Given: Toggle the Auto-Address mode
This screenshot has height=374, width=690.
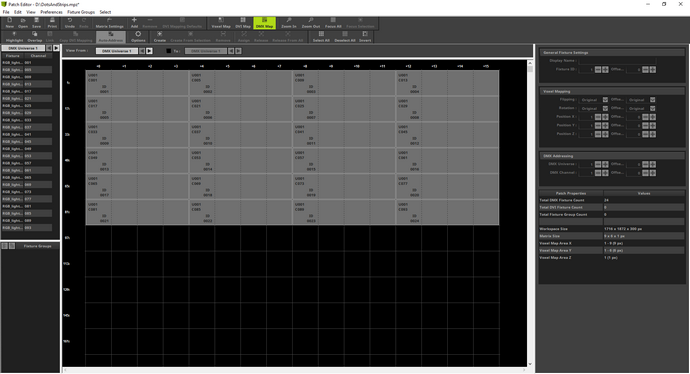Looking at the screenshot, I should (x=111, y=37).
